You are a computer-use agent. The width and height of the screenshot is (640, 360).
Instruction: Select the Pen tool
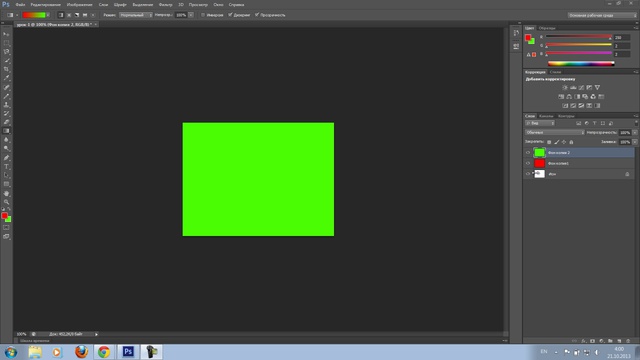[6, 158]
